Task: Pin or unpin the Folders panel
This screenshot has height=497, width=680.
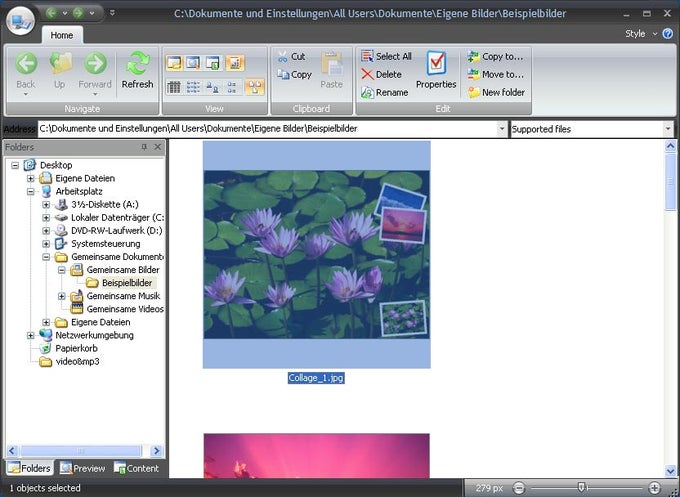Action: pyautogui.click(x=144, y=147)
